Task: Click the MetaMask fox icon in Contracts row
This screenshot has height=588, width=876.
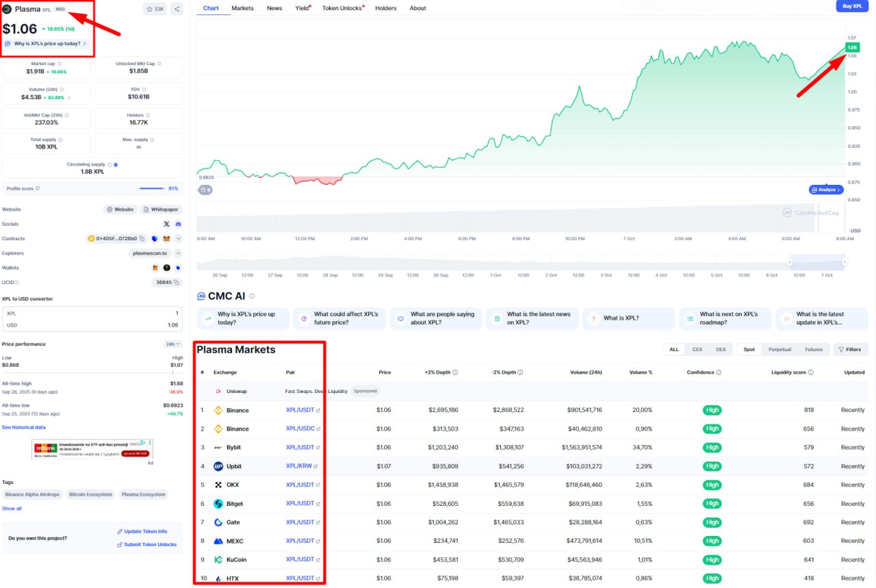Action: pos(166,238)
